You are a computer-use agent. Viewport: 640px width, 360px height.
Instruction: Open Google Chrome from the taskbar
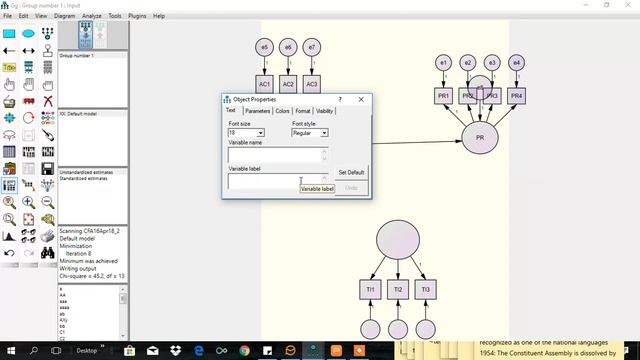click(244, 351)
